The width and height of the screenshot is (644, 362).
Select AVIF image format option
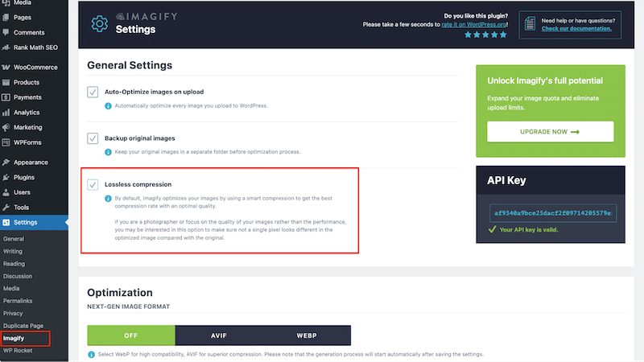point(219,335)
